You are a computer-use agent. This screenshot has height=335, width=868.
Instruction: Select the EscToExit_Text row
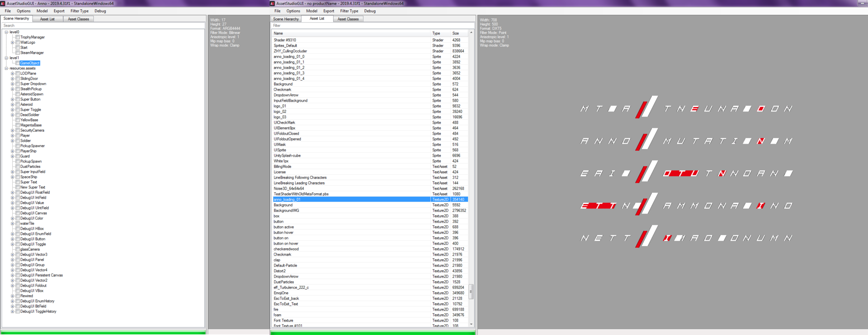click(370, 304)
